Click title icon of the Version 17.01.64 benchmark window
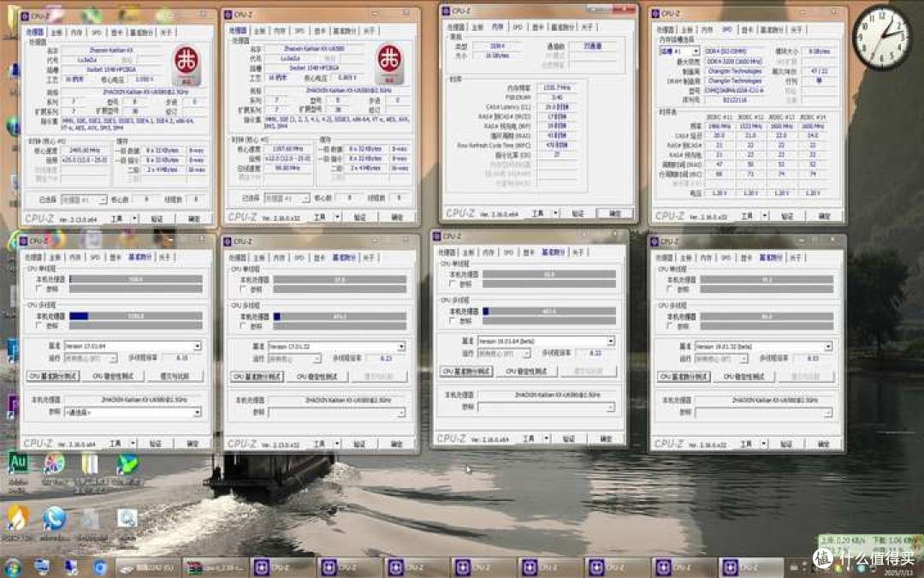 [x=24, y=241]
